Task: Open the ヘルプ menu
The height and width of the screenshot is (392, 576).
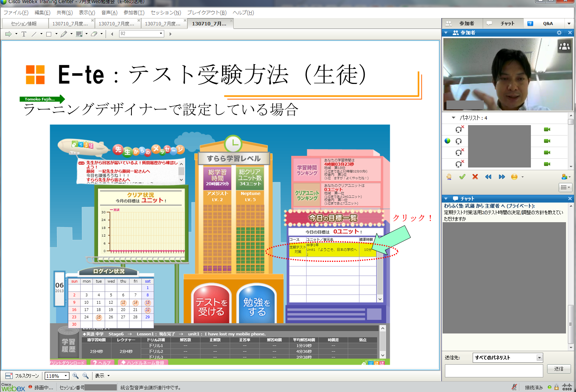Action: pyautogui.click(x=243, y=13)
